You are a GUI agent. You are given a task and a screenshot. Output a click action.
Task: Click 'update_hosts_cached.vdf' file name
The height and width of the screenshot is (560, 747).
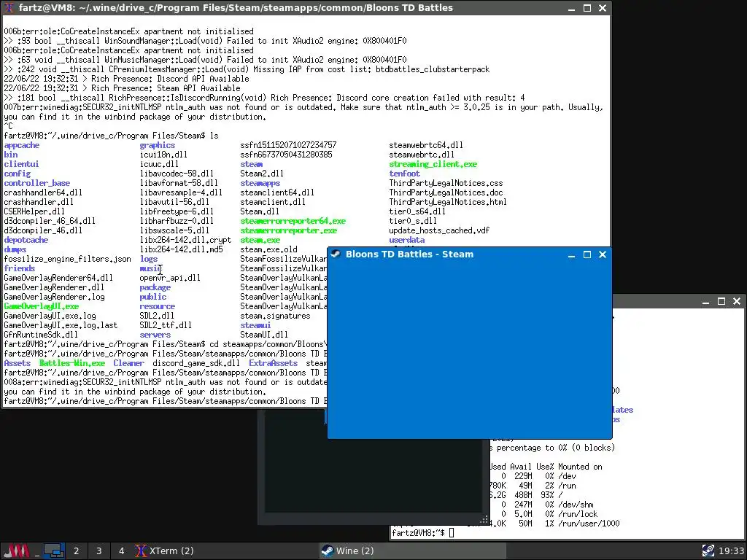439,230
